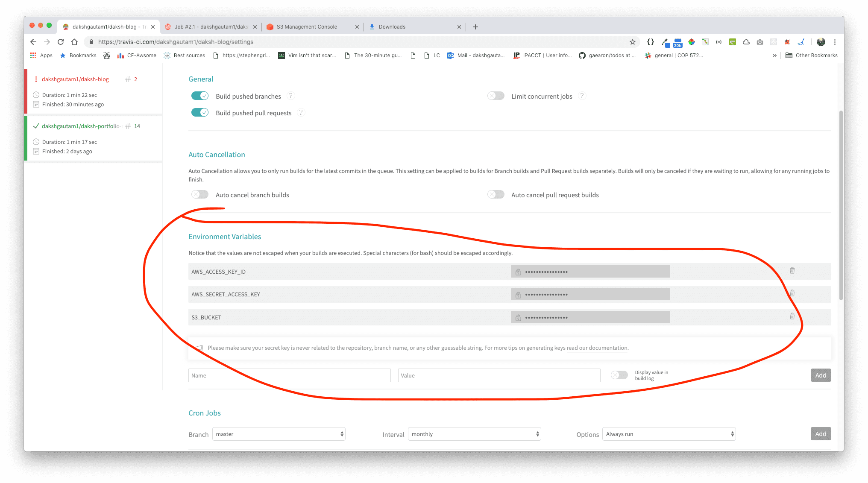Open the cloud extension icon

pyautogui.click(x=746, y=42)
